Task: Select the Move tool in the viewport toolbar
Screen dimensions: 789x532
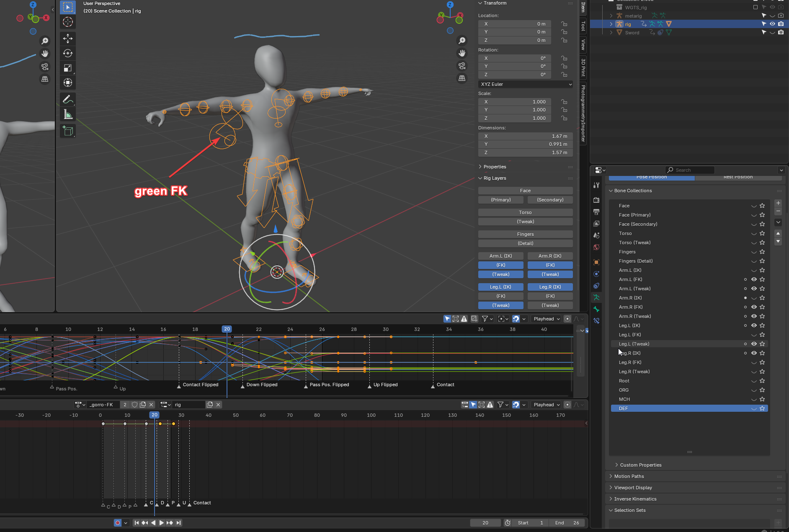Action: 67,39
